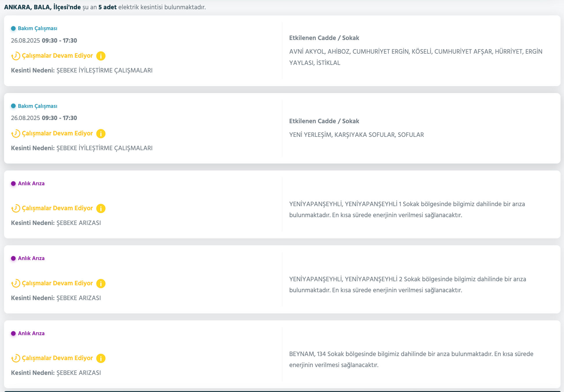Open info icon for YENİYAPANŞEYHLİ 2 Sokak outage

point(101,284)
